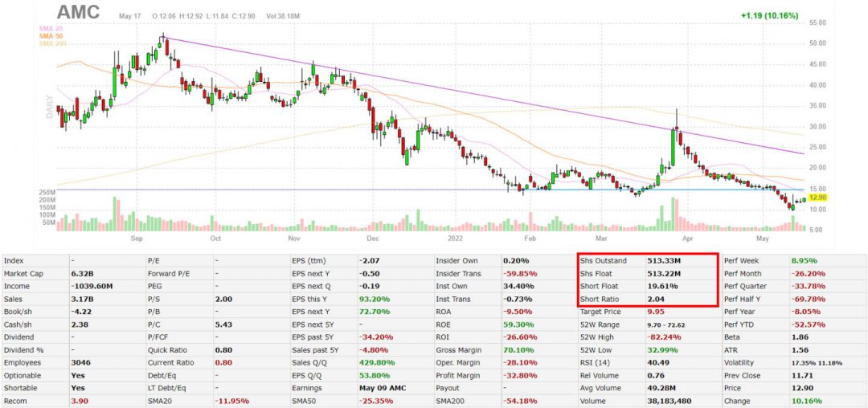
Task: Click the Gross Margin value 70.10%
Action: [518, 350]
